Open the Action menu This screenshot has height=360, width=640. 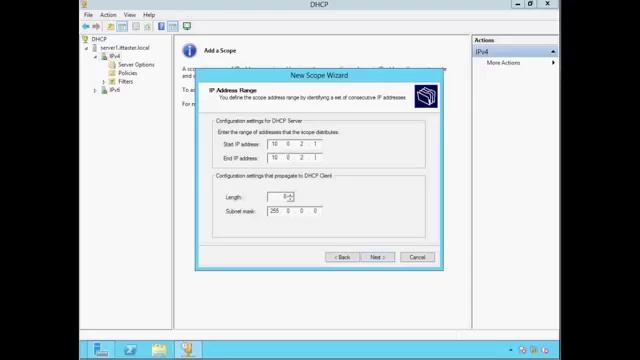pos(108,15)
